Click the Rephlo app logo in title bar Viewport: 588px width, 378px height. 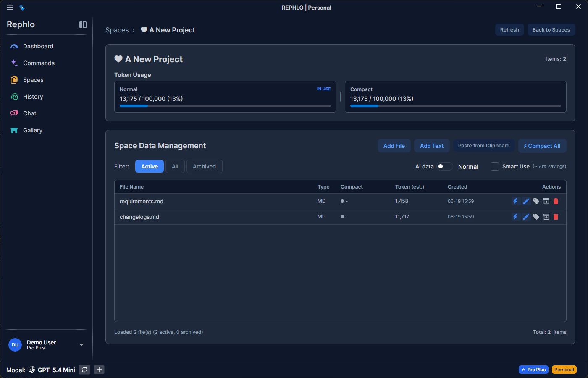[22, 8]
